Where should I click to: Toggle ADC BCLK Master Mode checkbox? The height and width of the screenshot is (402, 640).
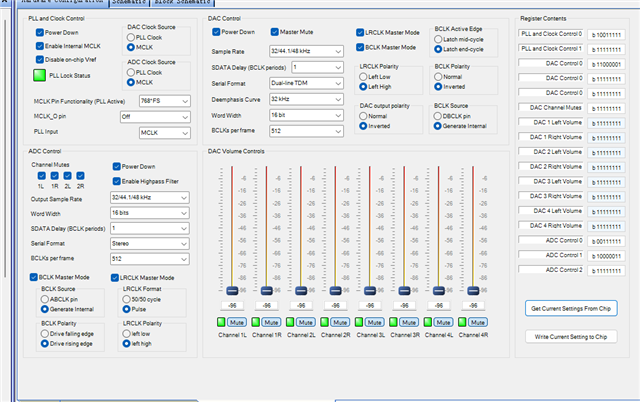pos(33,277)
